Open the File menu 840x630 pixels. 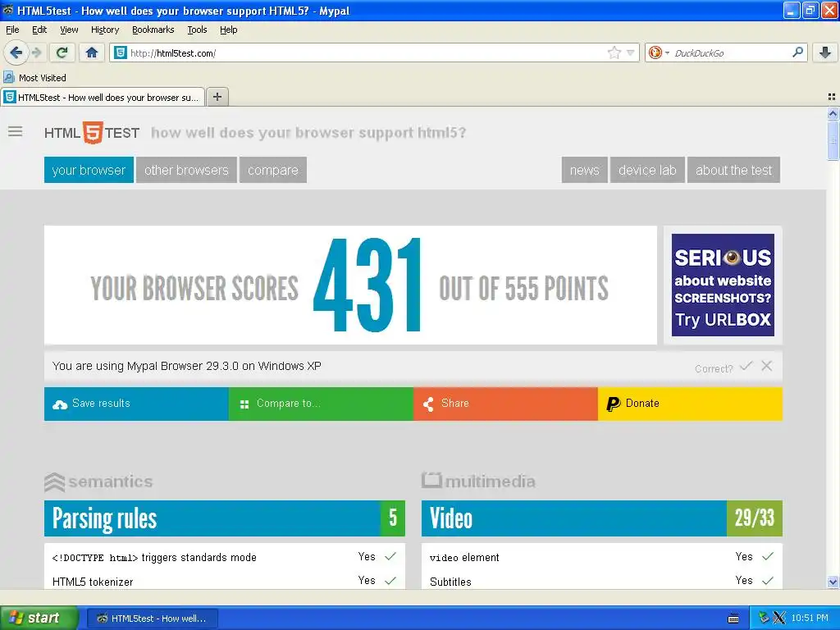[x=12, y=30]
